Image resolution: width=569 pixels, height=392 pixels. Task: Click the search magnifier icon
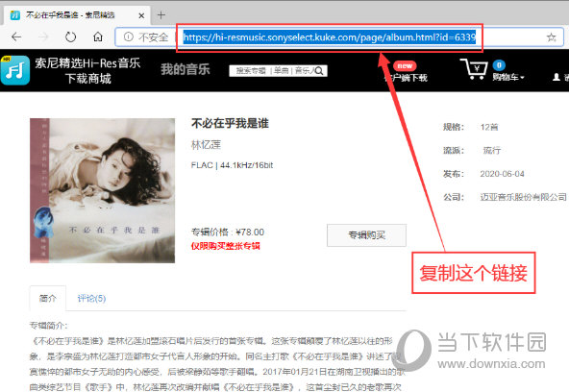tap(319, 71)
